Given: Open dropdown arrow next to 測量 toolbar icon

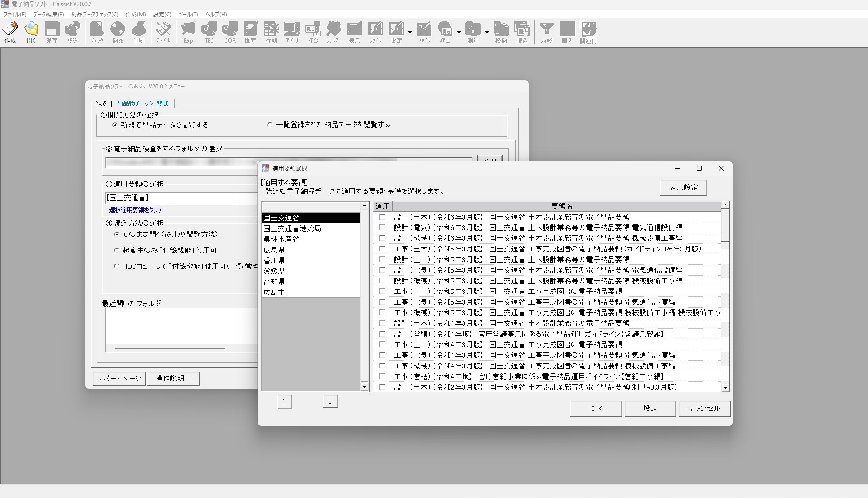Looking at the screenshot, I should [487, 32].
